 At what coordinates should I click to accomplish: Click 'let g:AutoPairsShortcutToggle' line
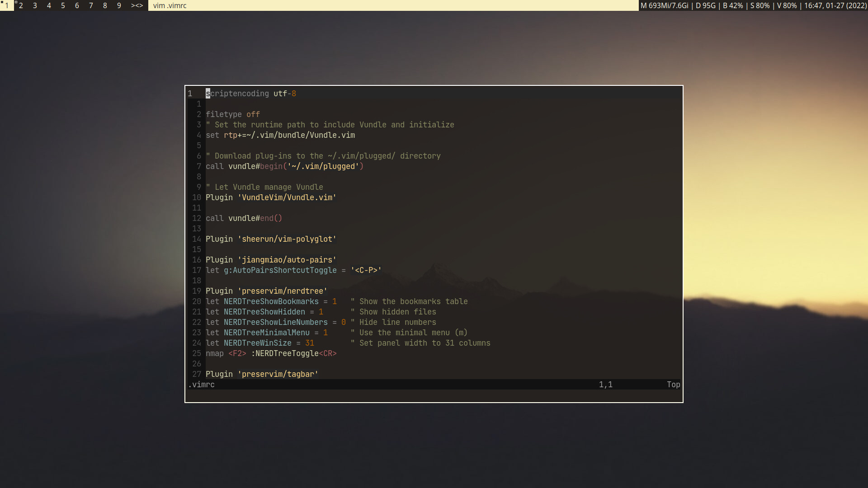[294, 270]
